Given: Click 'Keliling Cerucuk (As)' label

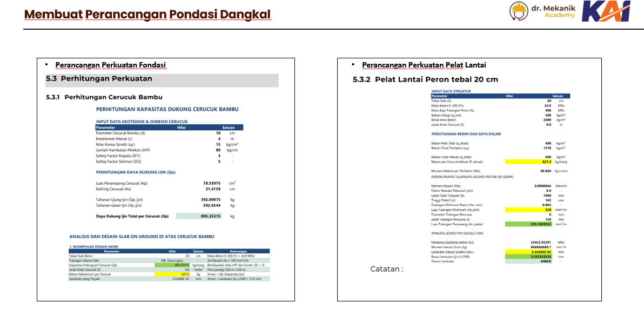Looking at the screenshot, I should (x=113, y=189).
